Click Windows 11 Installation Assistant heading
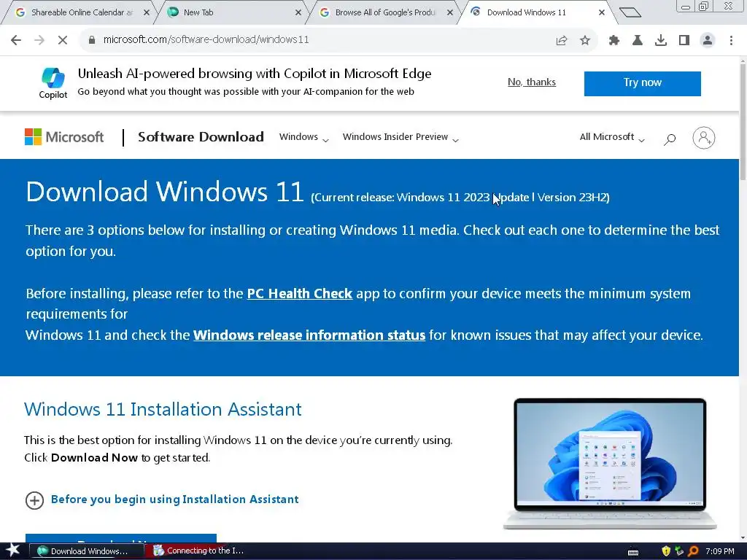747x560 pixels. coord(163,410)
